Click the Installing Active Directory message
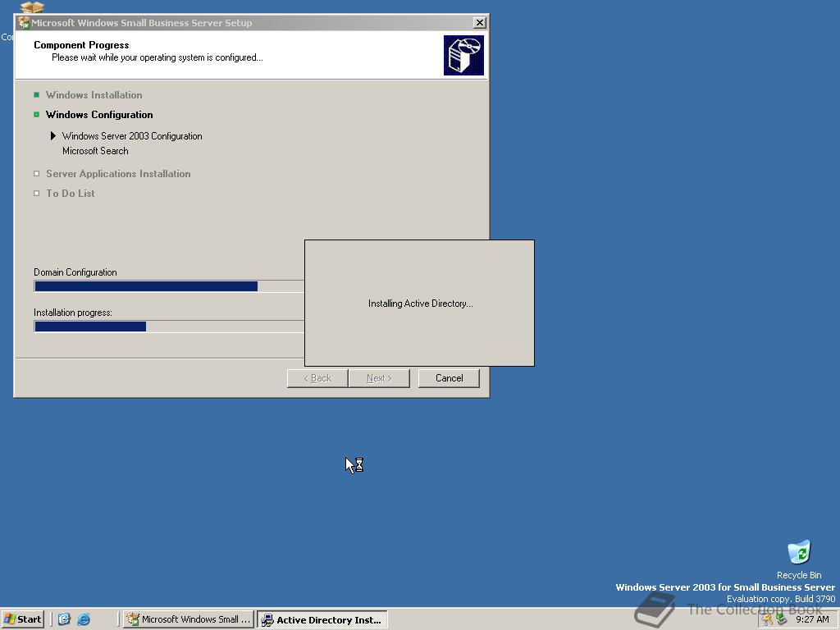This screenshot has height=630, width=840. click(421, 304)
